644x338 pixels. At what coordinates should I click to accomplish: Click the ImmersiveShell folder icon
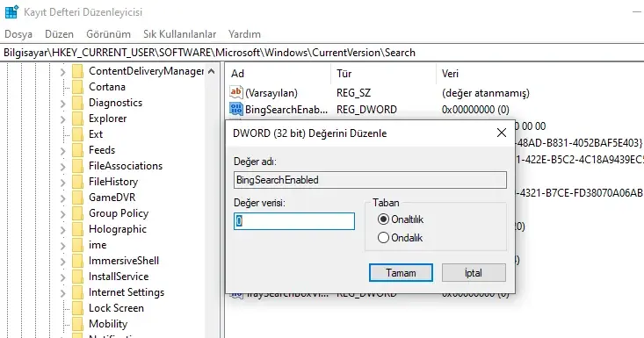click(77, 261)
